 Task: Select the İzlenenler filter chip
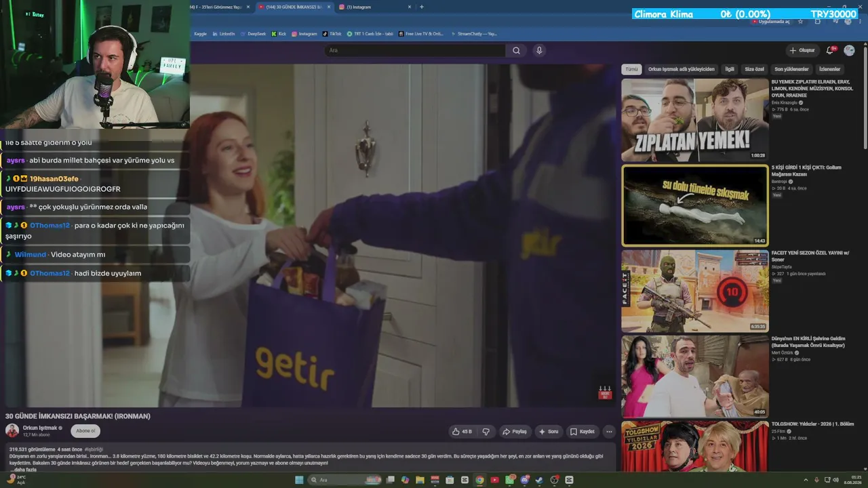pos(829,69)
